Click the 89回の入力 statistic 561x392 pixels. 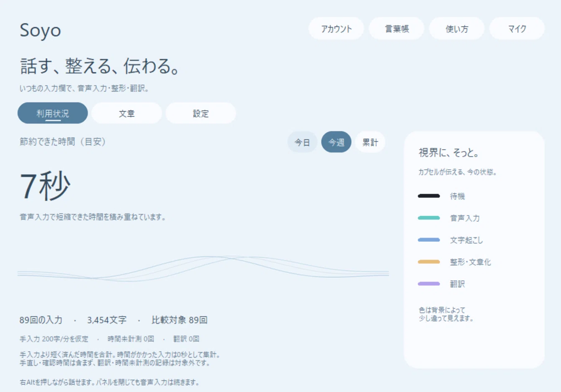41,320
